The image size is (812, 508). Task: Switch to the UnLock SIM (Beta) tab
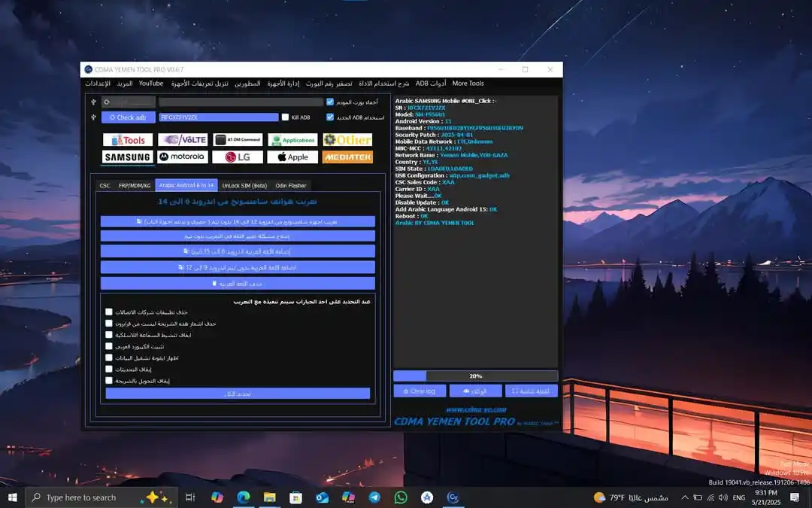click(244, 186)
